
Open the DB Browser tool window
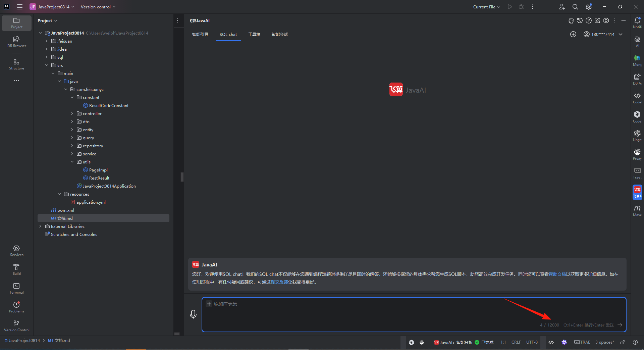tap(16, 42)
